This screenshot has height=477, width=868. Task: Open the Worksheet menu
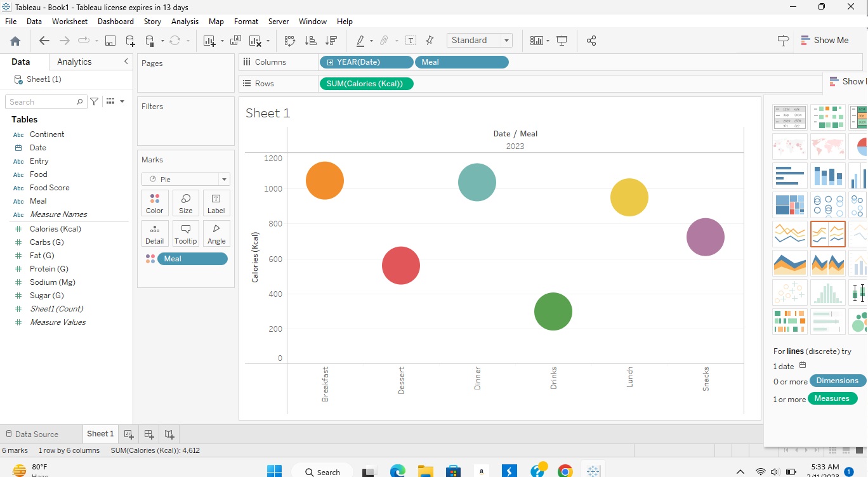[70, 21]
